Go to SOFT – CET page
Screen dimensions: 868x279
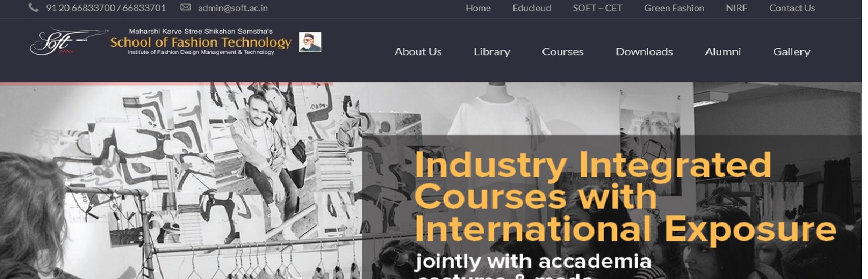(597, 8)
